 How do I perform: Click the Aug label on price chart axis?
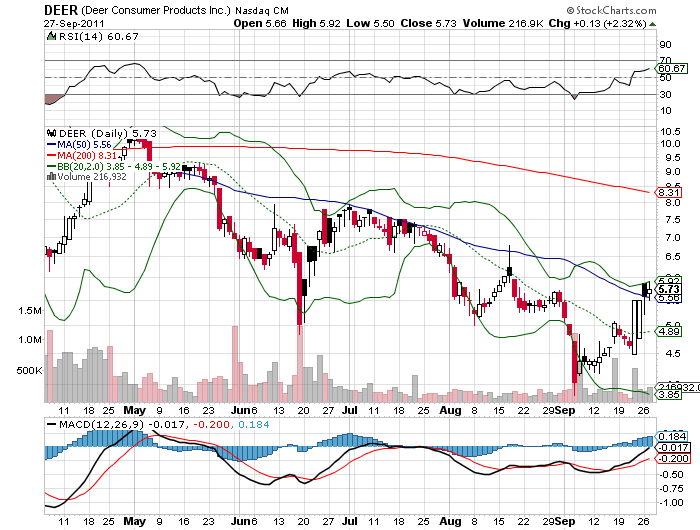[450, 410]
